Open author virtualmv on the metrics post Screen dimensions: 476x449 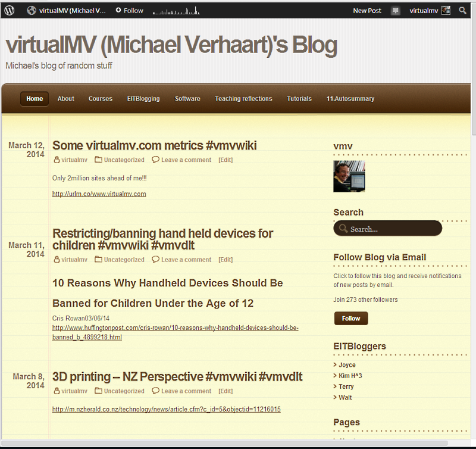coord(74,160)
